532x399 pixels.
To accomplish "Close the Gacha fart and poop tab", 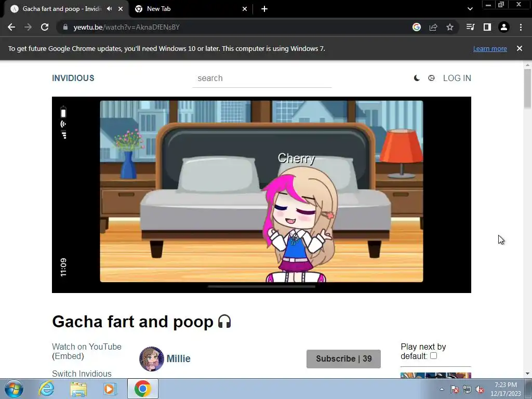I will coord(121,9).
